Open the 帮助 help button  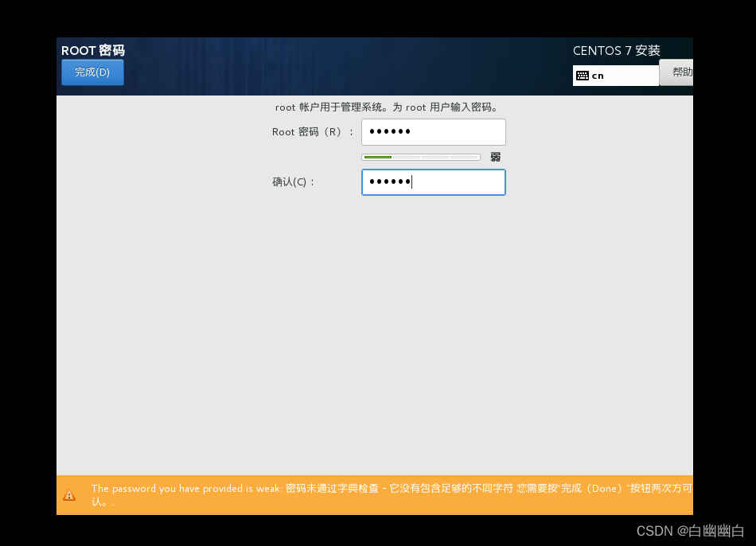tap(676, 72)
